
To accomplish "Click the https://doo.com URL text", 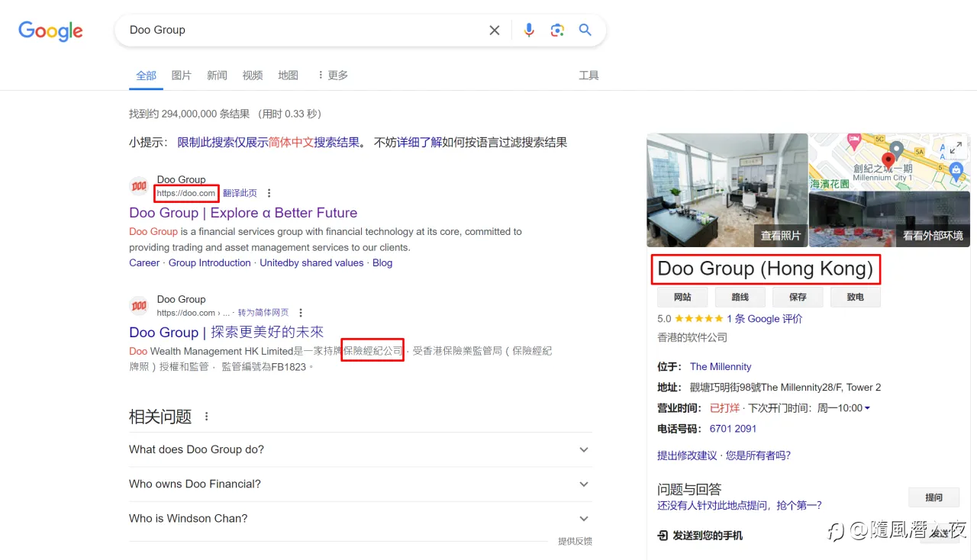I will pyautogui.click(x=186, y=194).
